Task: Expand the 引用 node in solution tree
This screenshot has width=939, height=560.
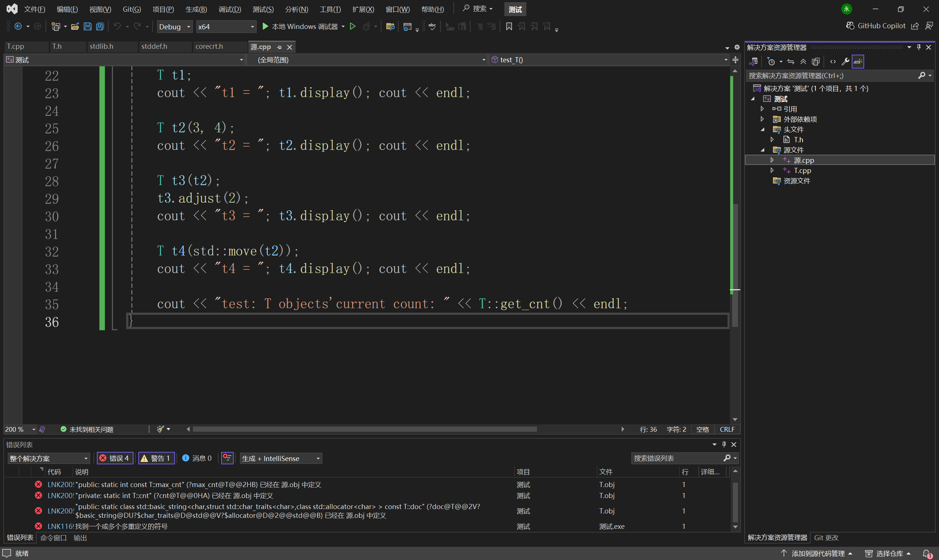Action: tap(762, 109)
